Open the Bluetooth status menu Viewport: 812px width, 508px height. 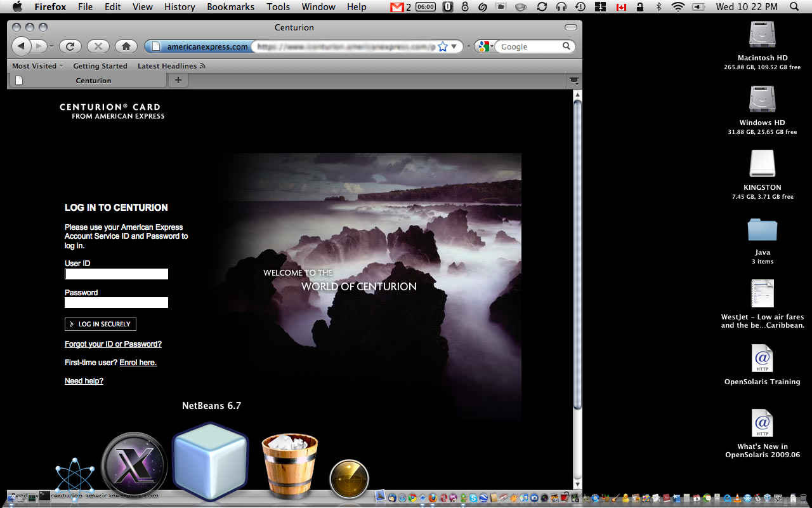tap(658, 7)
